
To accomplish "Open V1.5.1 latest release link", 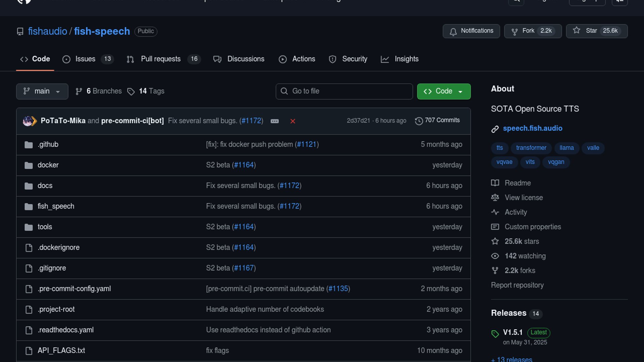I will 513,332.
